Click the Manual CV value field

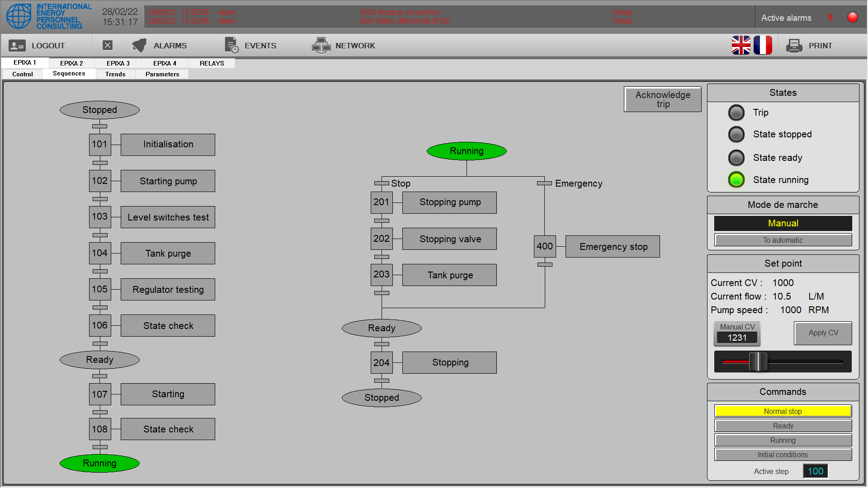[737, 338]
